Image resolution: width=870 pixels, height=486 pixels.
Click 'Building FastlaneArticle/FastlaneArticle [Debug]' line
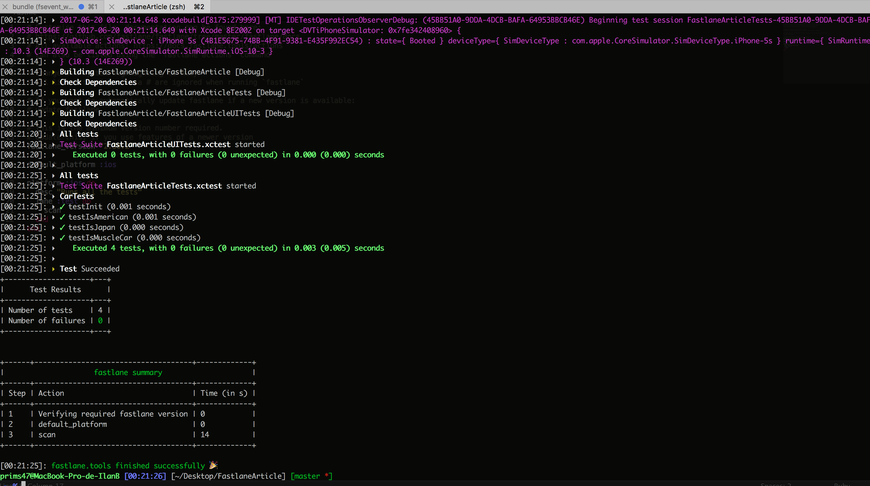(162, 72)
